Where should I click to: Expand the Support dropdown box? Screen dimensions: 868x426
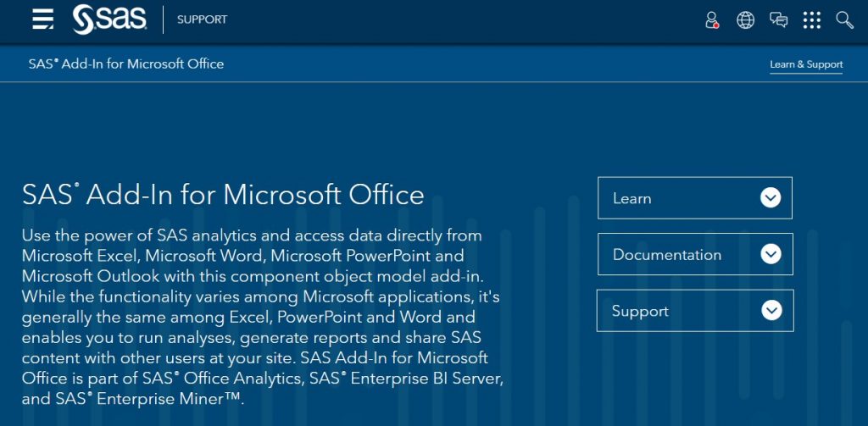(x=695, y=310)
